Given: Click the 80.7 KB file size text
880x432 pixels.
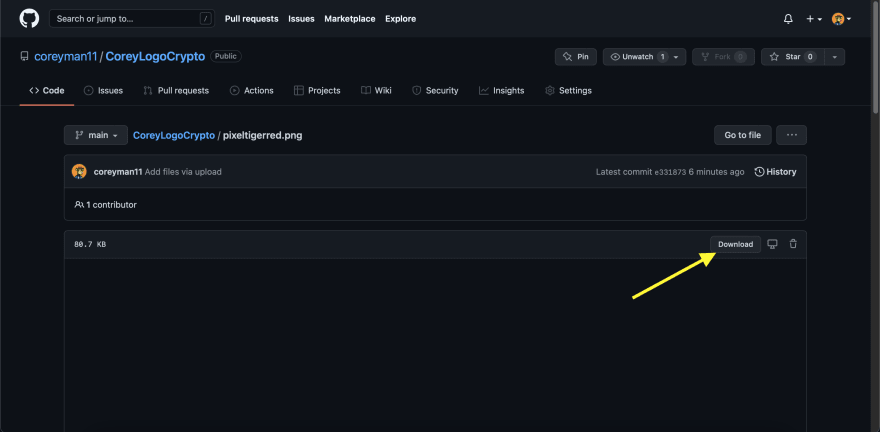Looking at the screenshot, I should pos(90,245).
